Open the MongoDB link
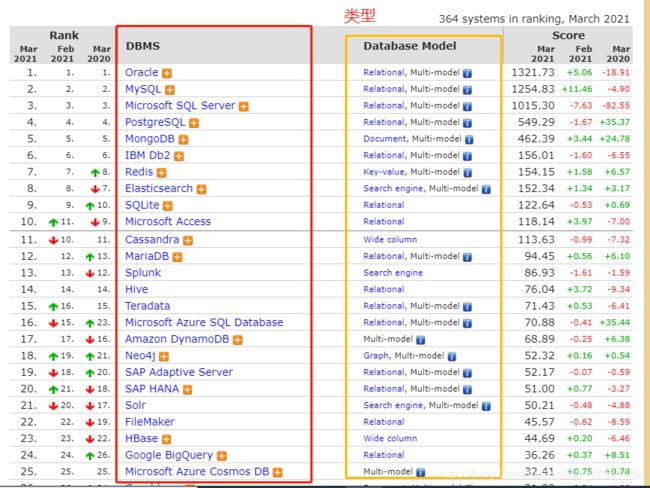Screen dimensions: 650x488 coord(150,139)
